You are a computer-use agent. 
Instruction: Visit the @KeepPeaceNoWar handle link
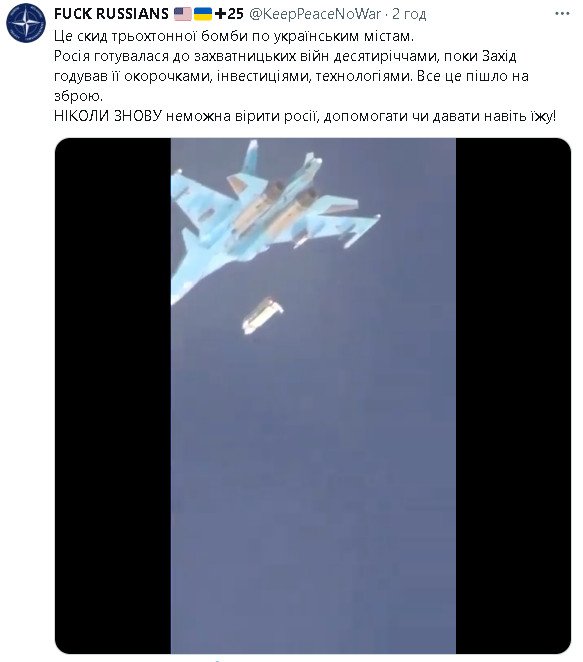[x=315, y=14]
